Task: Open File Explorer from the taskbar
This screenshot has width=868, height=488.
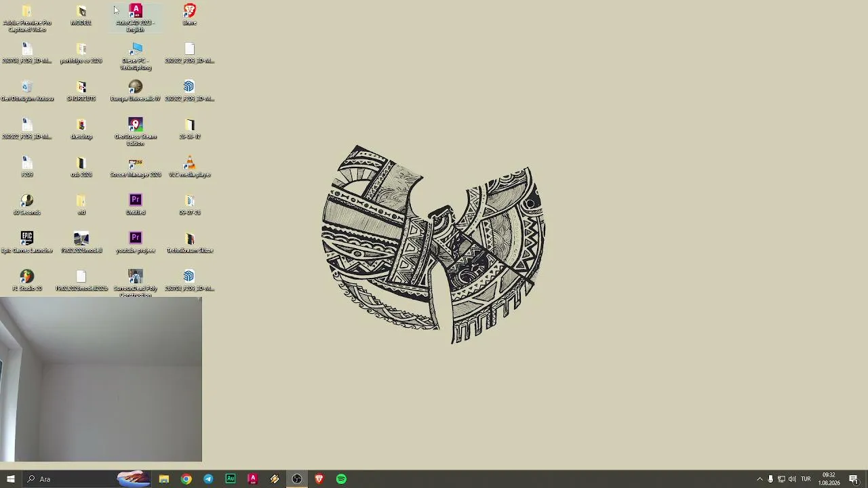Action: pos(164,479)
